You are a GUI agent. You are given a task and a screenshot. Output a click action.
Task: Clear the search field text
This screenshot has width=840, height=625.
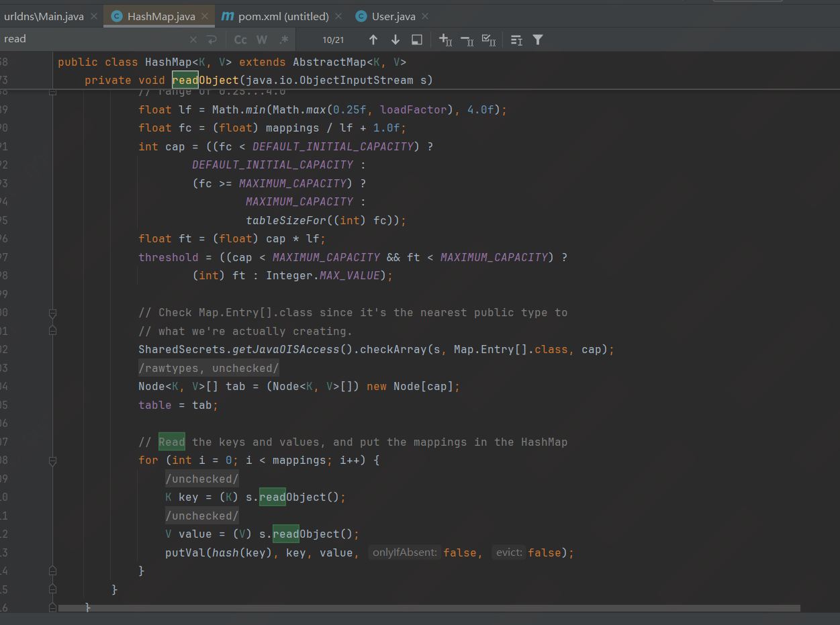point(193,40)
